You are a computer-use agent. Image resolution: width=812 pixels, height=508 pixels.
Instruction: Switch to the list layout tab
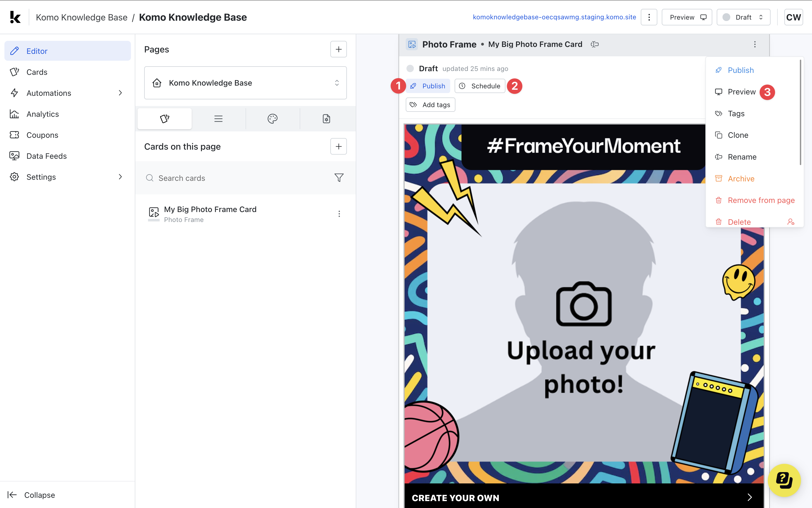click(x=218, y=119)
